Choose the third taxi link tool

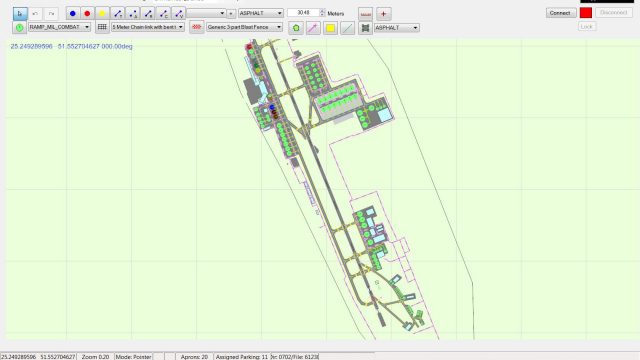[148, 13]
